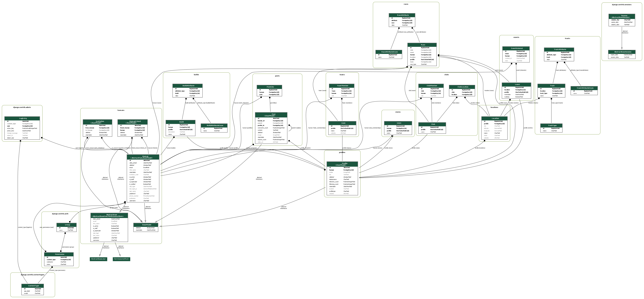Screen dimensions: 644x299
Task: Click the ClubLocation table header
Action: coord(462,87)
